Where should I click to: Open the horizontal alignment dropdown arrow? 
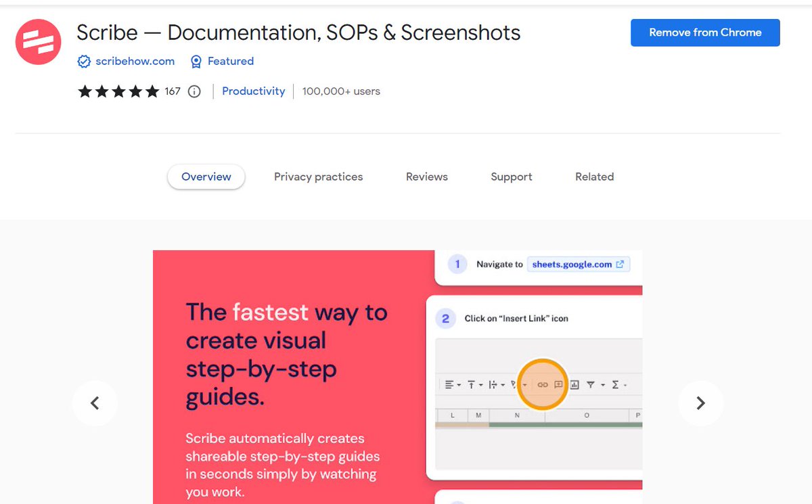coord(459,384)
